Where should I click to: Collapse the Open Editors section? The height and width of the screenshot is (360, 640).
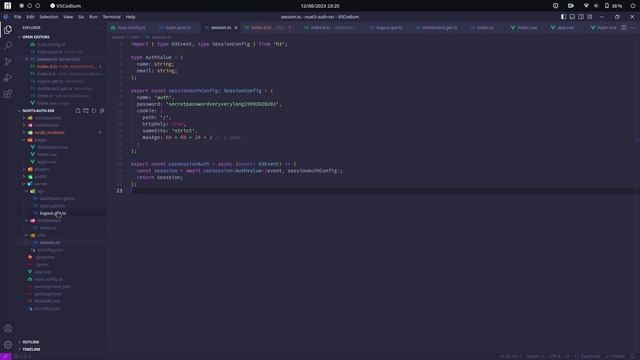tap(36, 37)
